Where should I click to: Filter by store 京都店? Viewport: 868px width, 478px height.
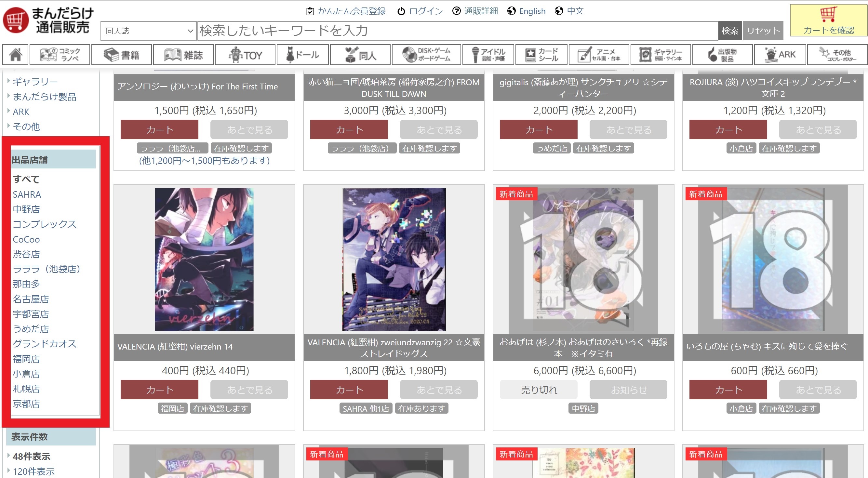(x=26, y=404)
